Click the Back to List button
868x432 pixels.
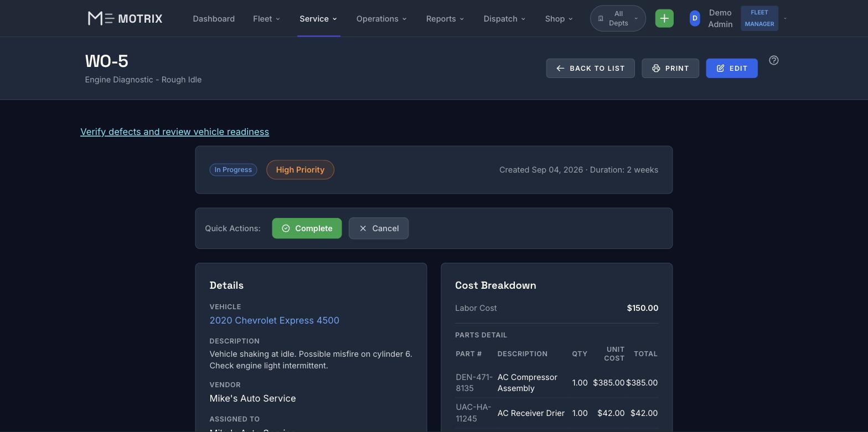pos(590,68)
